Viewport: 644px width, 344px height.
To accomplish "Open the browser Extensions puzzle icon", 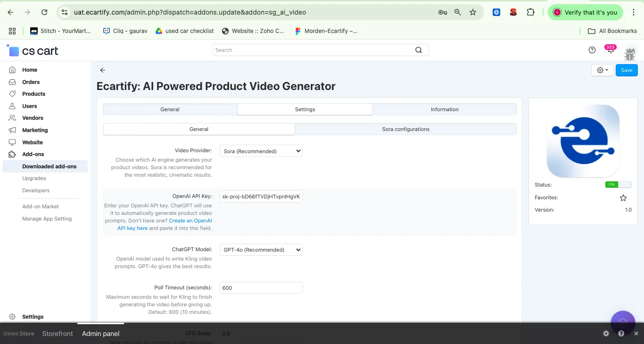I will click(x=530, y=13).
